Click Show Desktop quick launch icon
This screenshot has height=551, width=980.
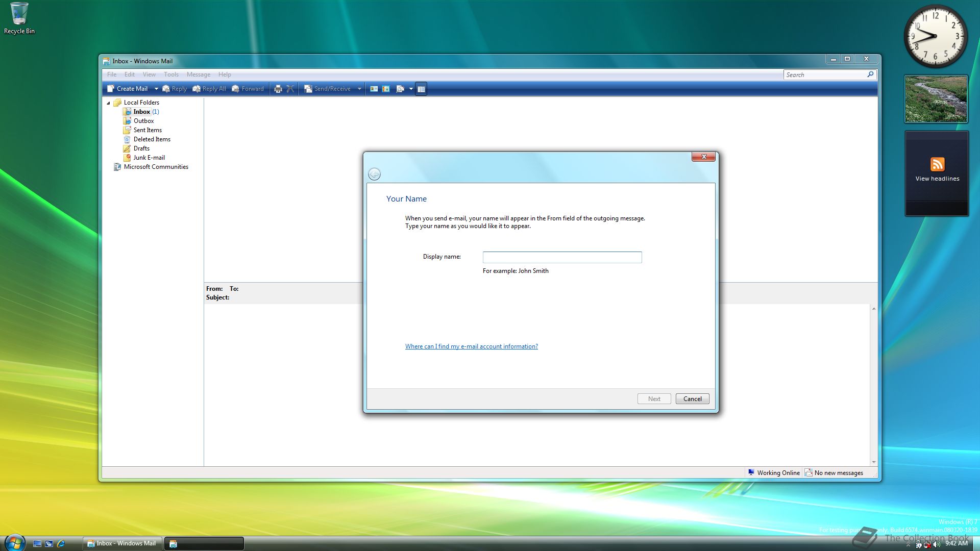click(x=37, y=544)
